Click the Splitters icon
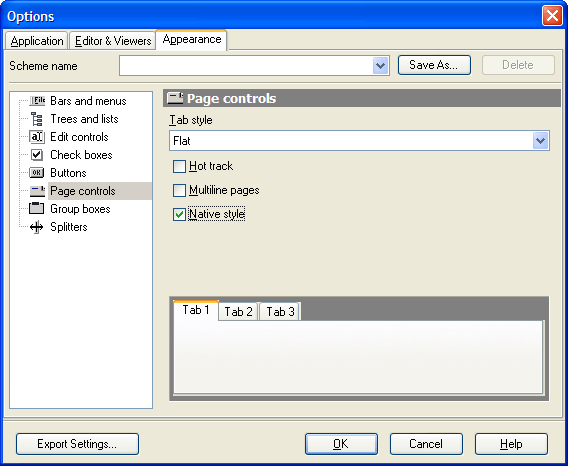568x466 pixels. coord(37,227)
